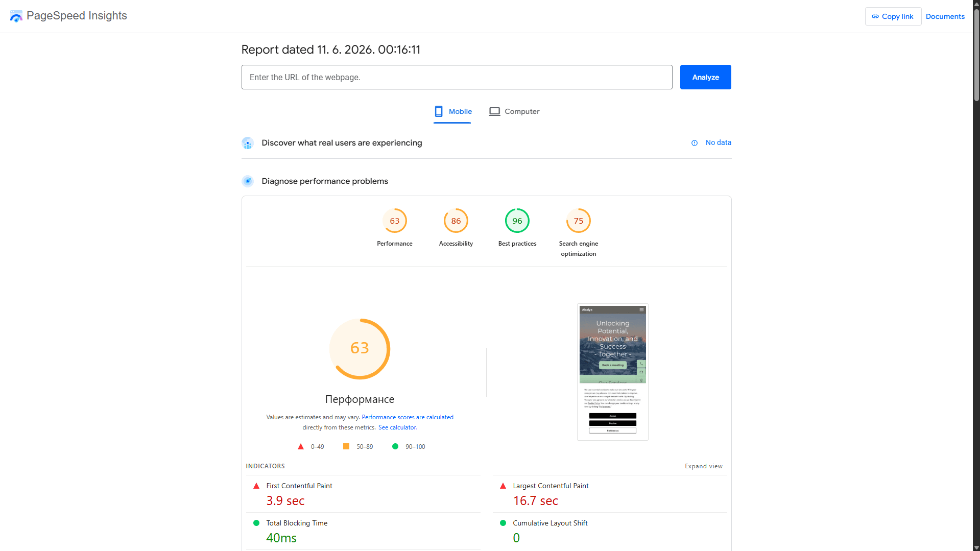The height and width of the screenshot is (551, 980).
Task: Click Diagnose performance problems heading
Action: click(325, 181)
